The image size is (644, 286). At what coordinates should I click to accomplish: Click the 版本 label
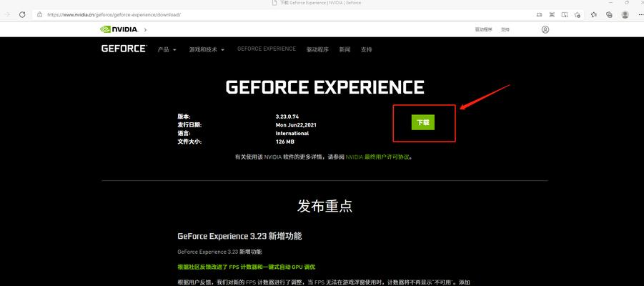tap(184, 117)
